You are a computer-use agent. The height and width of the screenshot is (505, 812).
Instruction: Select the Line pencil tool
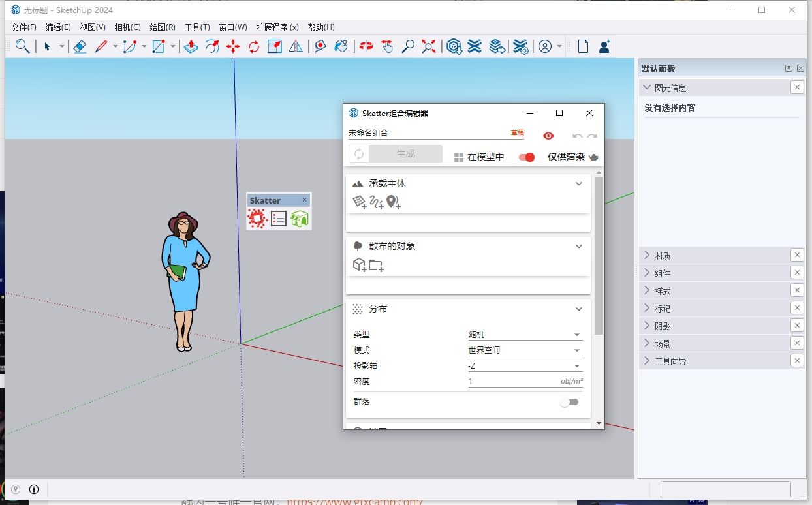pyautogui.click(x=101, y=46)
